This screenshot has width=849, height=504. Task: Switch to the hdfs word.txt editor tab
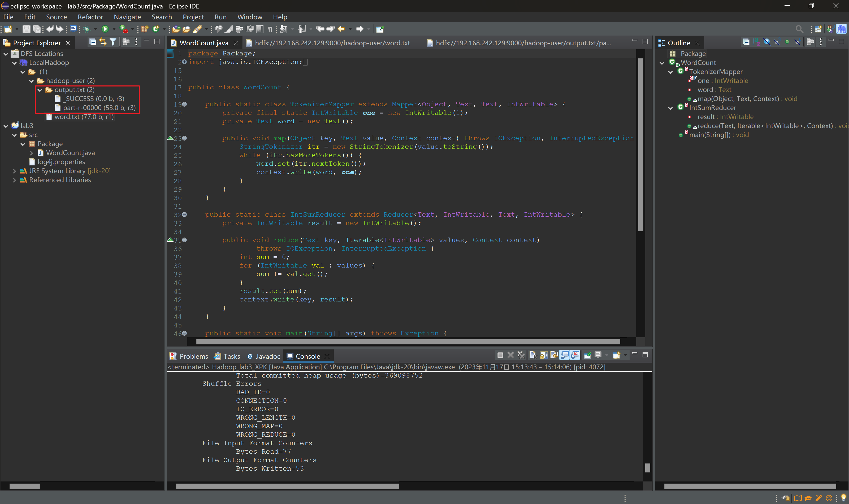332,43
